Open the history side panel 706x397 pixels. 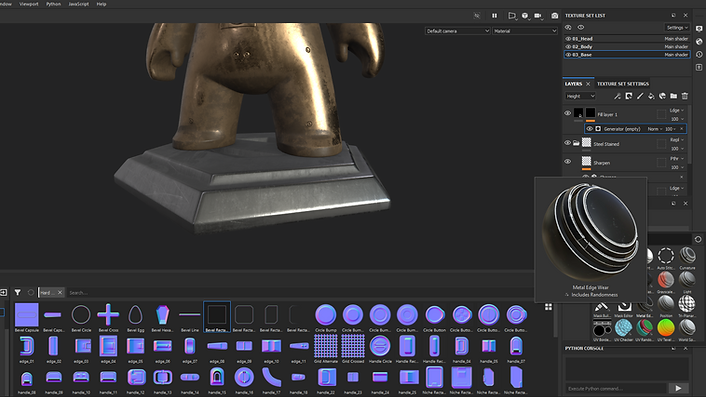point(699,54)
